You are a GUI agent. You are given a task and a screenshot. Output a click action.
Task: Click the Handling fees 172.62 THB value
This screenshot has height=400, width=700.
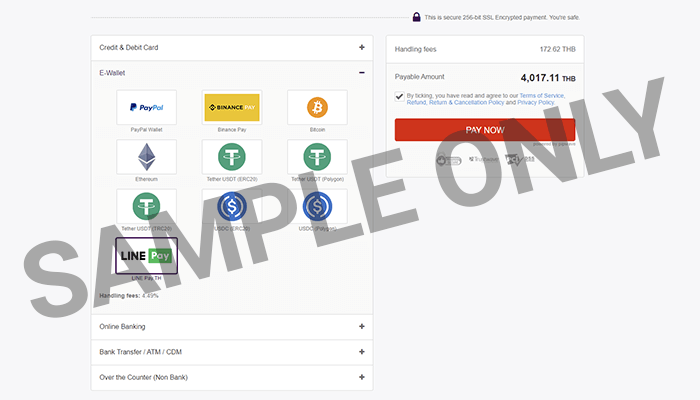[x=558, y=49]
